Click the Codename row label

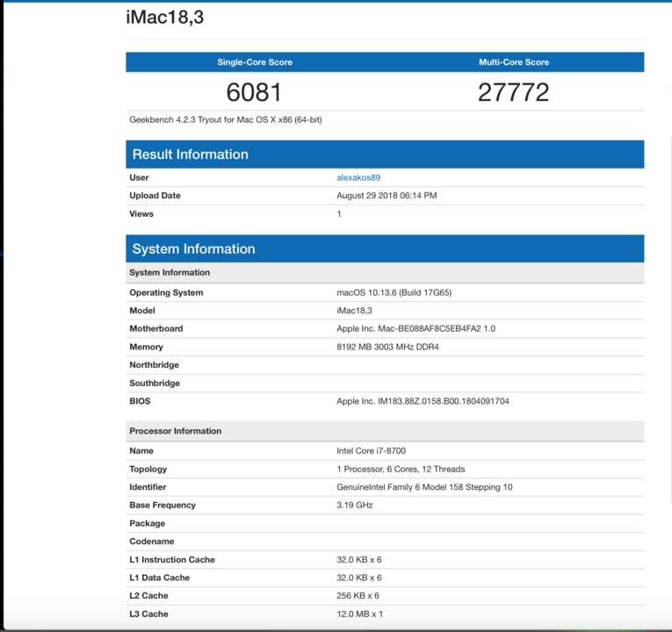pos(152,542)
